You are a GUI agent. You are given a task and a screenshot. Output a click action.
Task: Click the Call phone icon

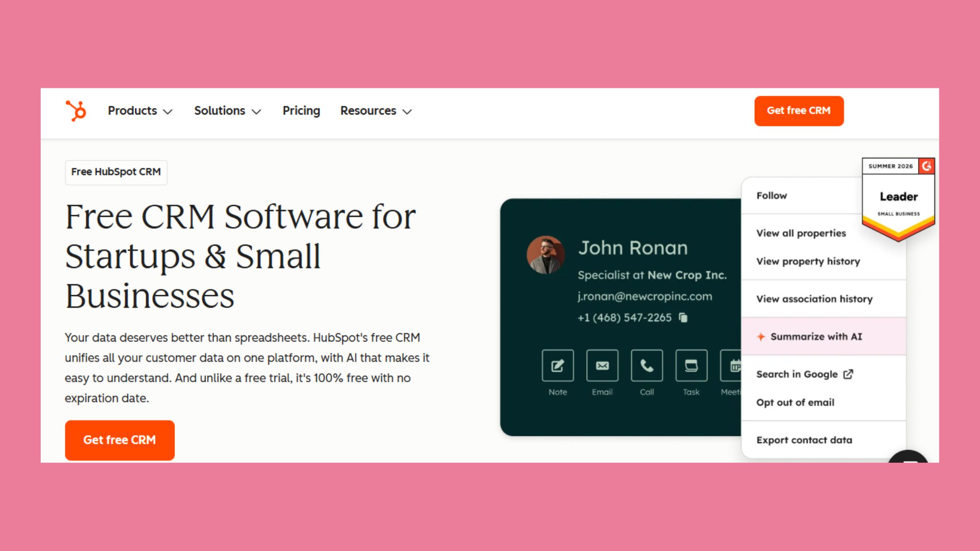pyautogui.click(x=647, y=366)
